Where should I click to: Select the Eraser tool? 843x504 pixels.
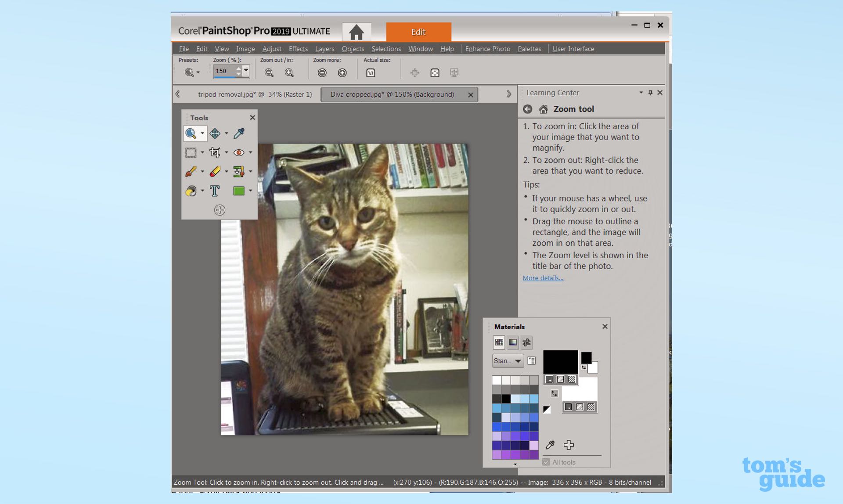coord(216,171)
